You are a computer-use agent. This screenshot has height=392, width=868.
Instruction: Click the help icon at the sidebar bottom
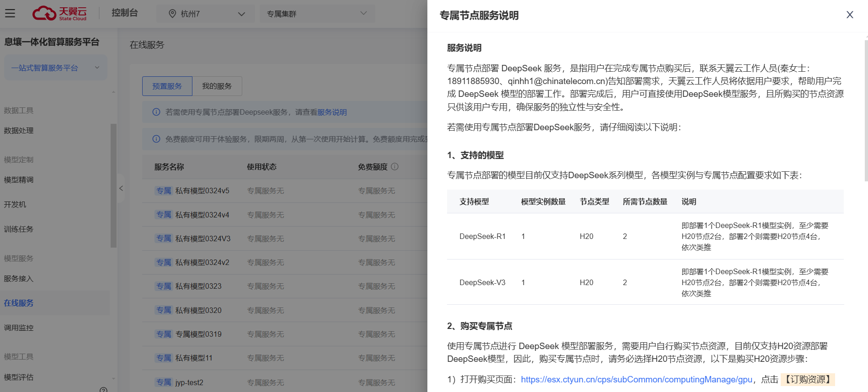pyautogui.click(x=103, y=390)
